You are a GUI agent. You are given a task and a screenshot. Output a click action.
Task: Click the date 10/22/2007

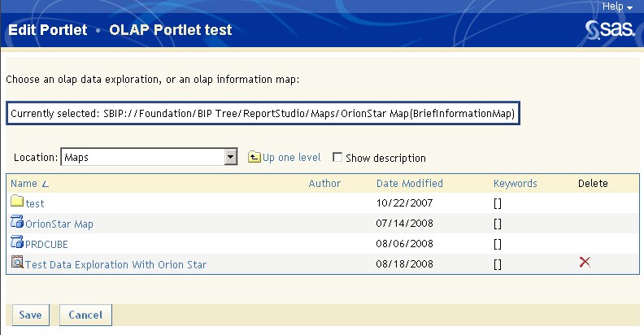point(405,202)
